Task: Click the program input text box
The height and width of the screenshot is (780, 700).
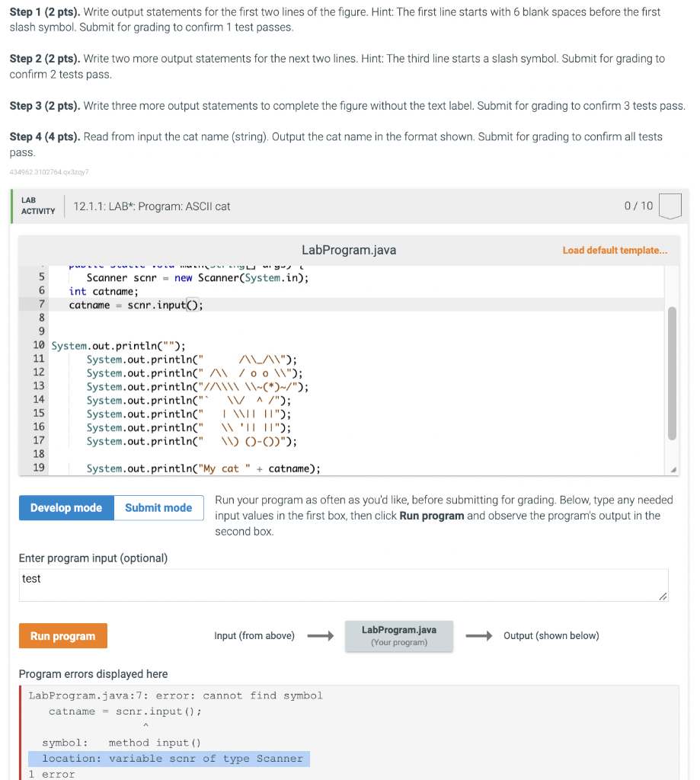Action: pyautogui.click(x=344, y=585)
